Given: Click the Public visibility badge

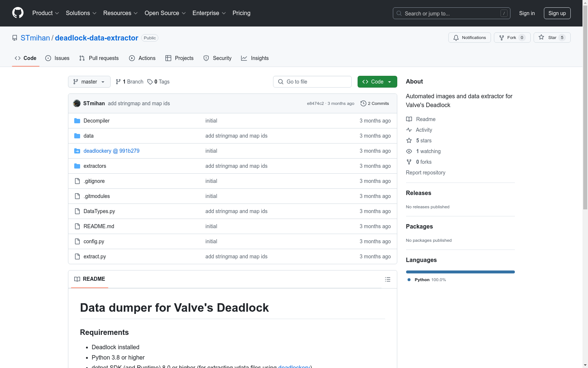Looking at the screenshot, I should tap(150, 38).
